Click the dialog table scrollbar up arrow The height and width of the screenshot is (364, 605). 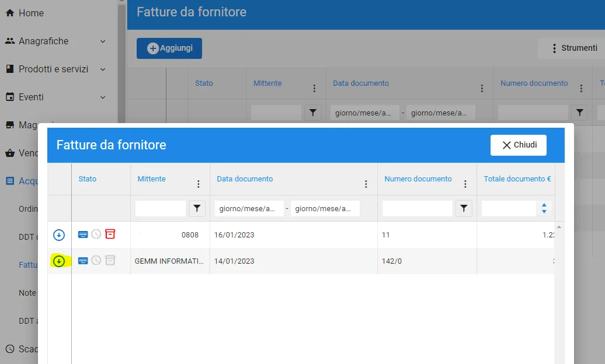click(x=559, y=227)
